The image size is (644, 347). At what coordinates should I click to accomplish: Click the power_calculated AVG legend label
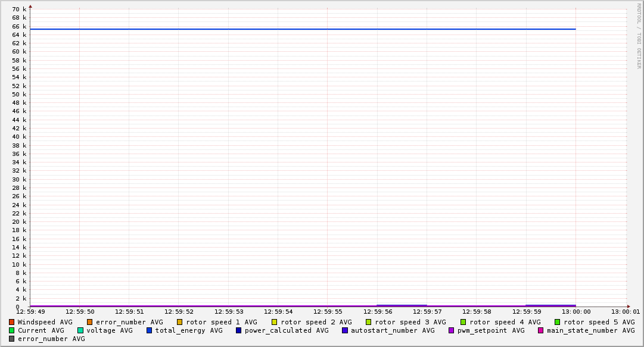(286, 330)
